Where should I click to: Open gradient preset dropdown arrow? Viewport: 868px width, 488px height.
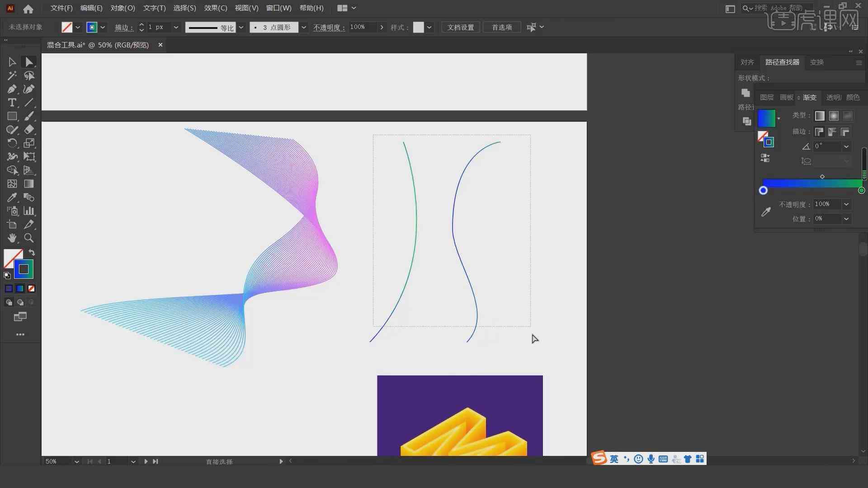coord(778,118)
